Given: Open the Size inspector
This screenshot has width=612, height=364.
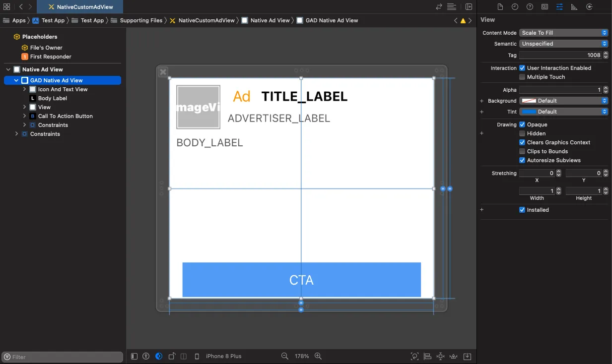Looking at the screenshot, I should coord(575,6).
